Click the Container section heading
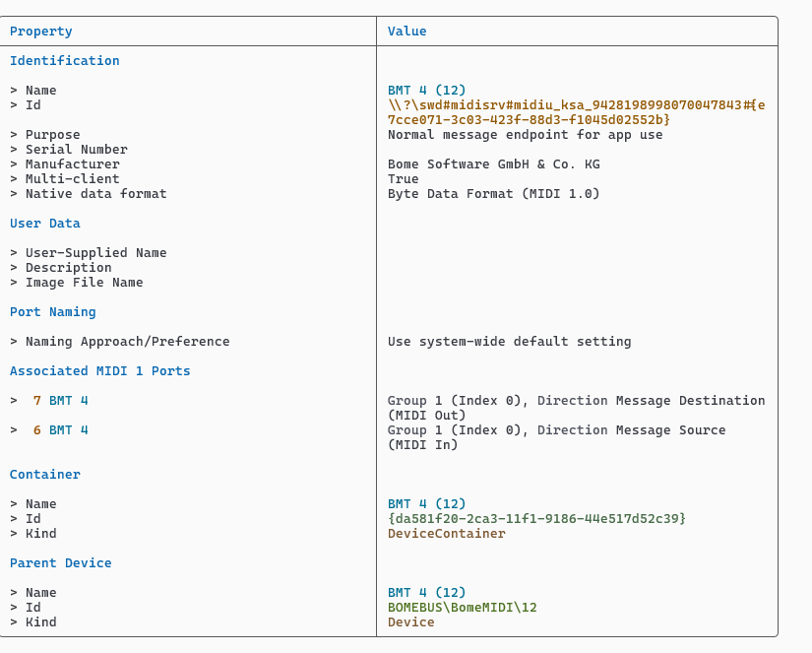The image size is (812, 653). point(45,475)
